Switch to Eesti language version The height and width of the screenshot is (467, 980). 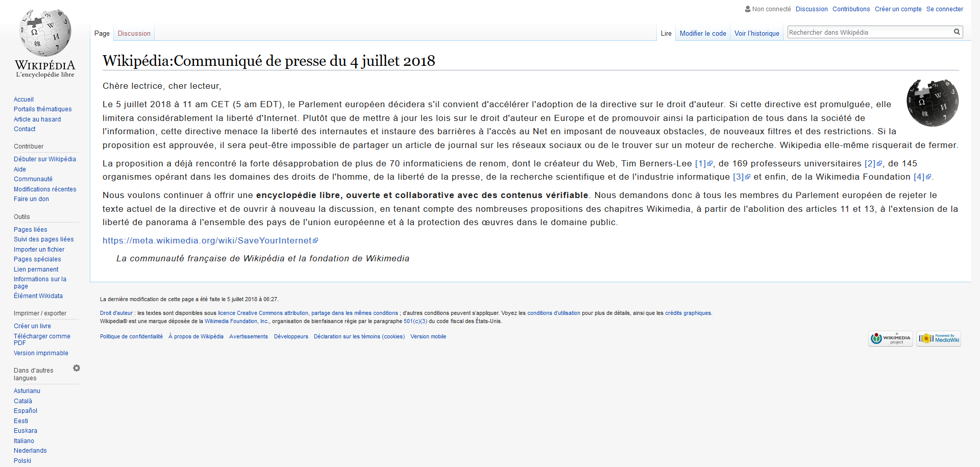pyautogui.click(x=21, y=421)
